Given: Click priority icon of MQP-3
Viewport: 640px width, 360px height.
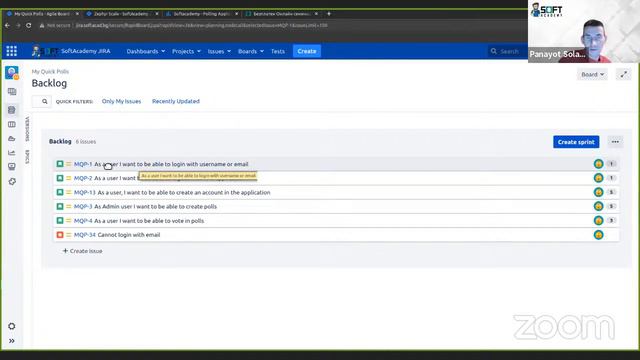Looking at the screenshot, I should pyautogui.click(x=69, y=207).
